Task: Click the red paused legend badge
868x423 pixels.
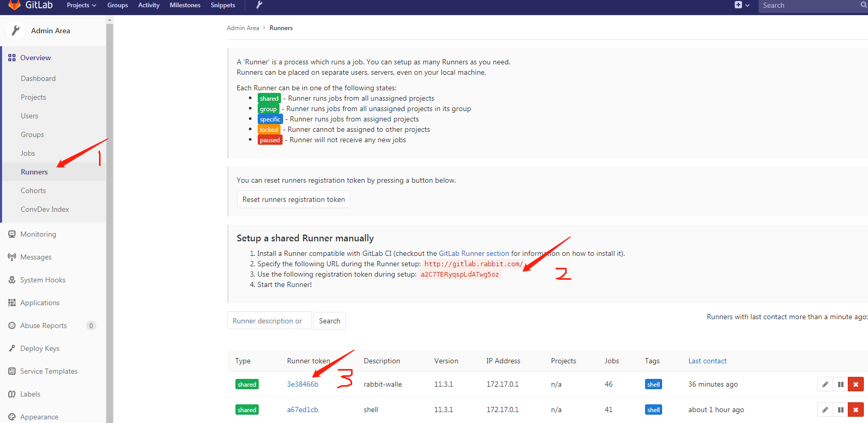Action: tap(270, 140)
